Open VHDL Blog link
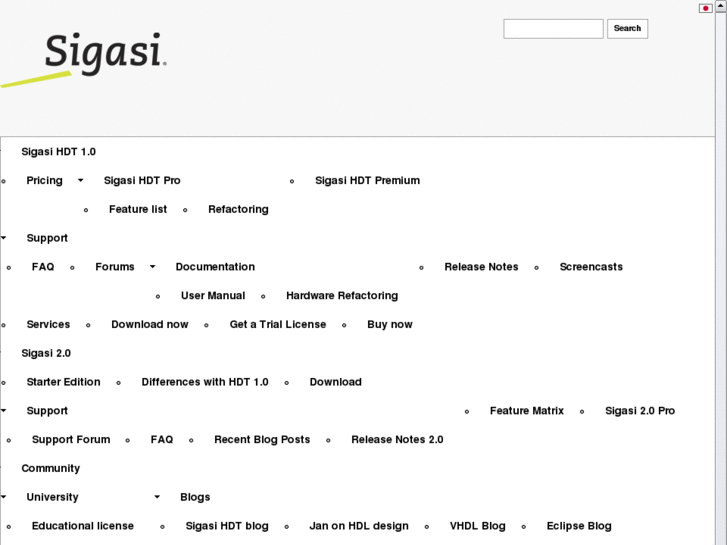This screenshot has height=545, width=727. coord(478,526)
